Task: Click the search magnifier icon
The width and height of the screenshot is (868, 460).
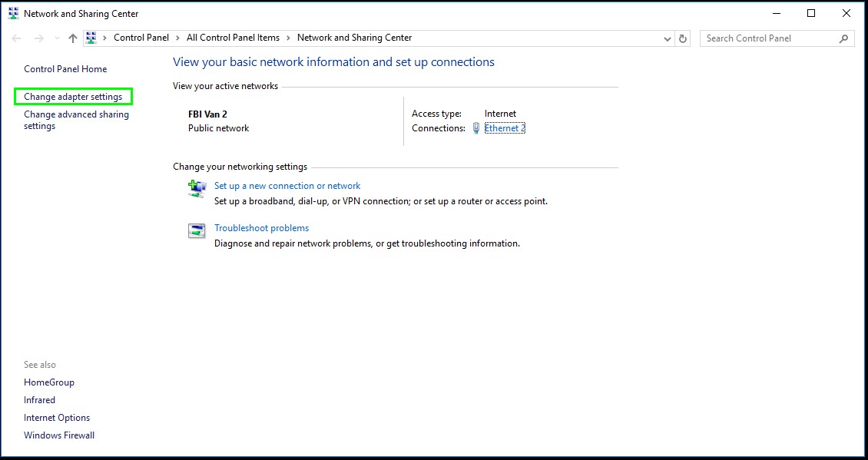Action: coord(844,38)
